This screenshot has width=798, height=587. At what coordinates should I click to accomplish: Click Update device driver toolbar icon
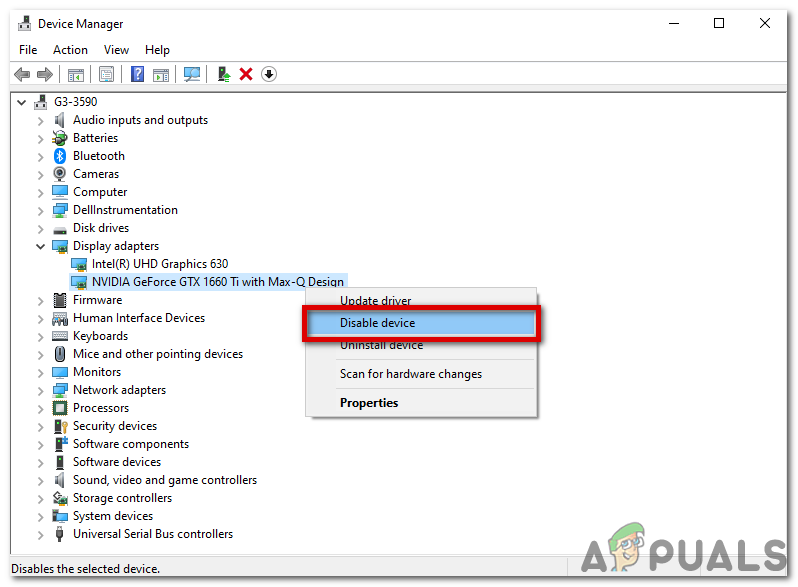point(223,74)
